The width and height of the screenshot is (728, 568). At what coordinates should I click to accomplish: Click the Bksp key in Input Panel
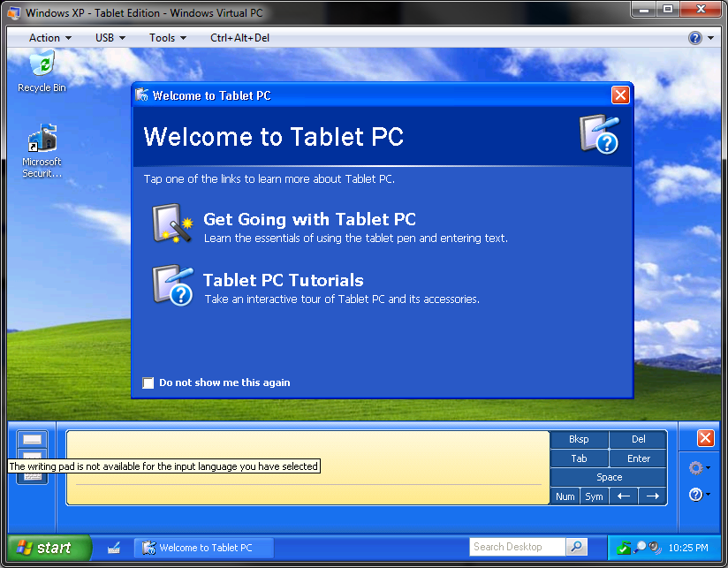[579, 439]
